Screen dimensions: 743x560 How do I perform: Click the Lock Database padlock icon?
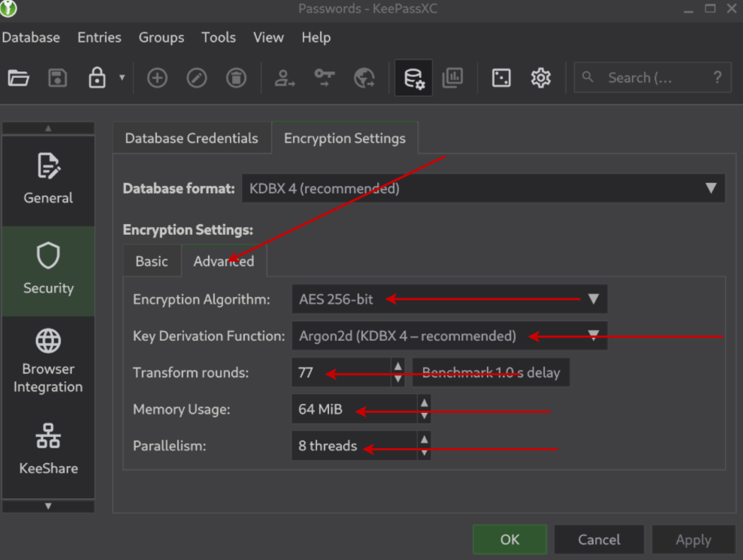pos(96,78)
